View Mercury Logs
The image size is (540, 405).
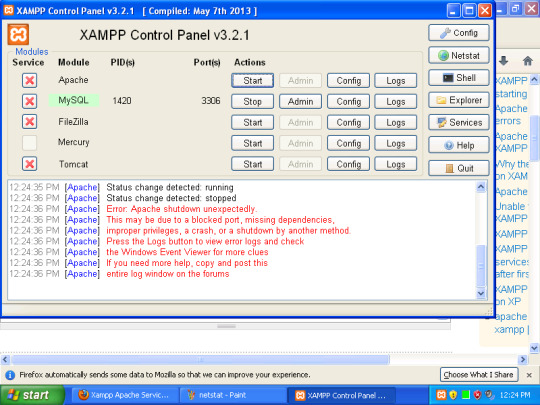pyautogui.click(x=396, y=143)
